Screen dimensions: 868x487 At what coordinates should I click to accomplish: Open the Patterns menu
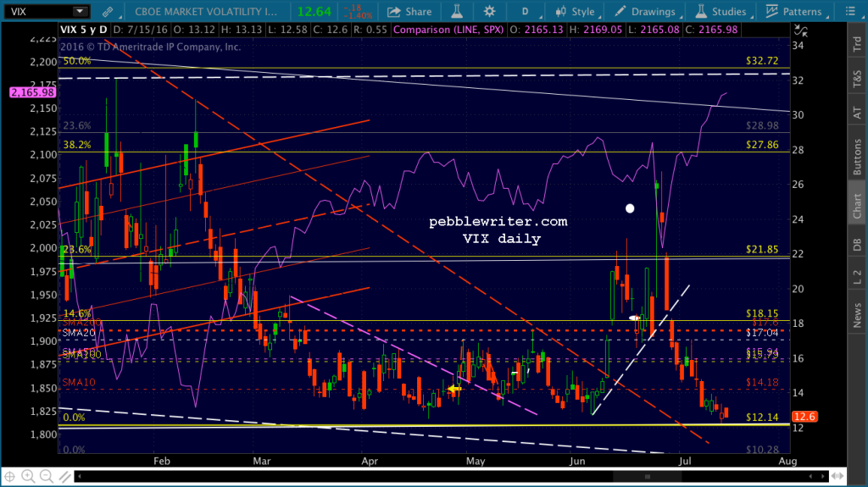coord(793,11)
